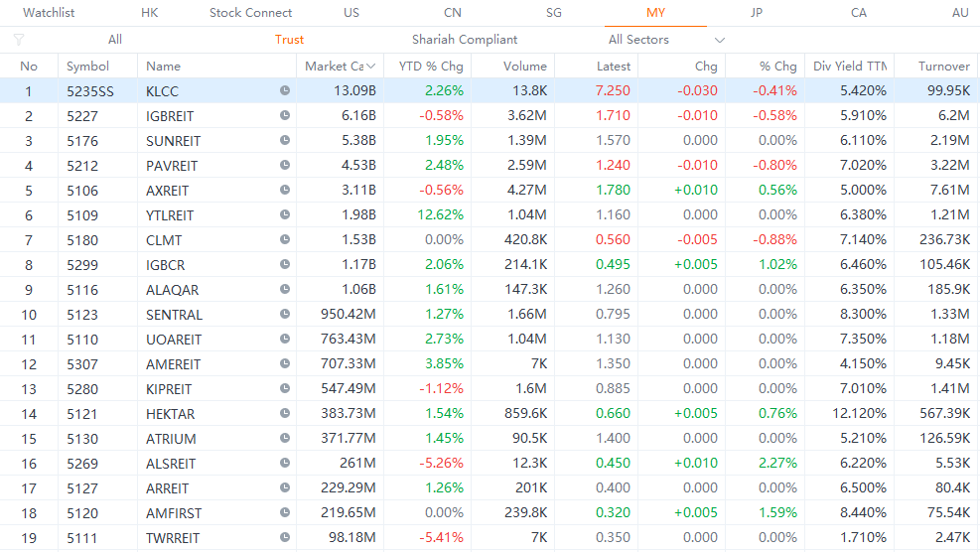Select the KIPREIT stock name
The width and height of the screenshot is (980, 552).
[x=169, y=389]
